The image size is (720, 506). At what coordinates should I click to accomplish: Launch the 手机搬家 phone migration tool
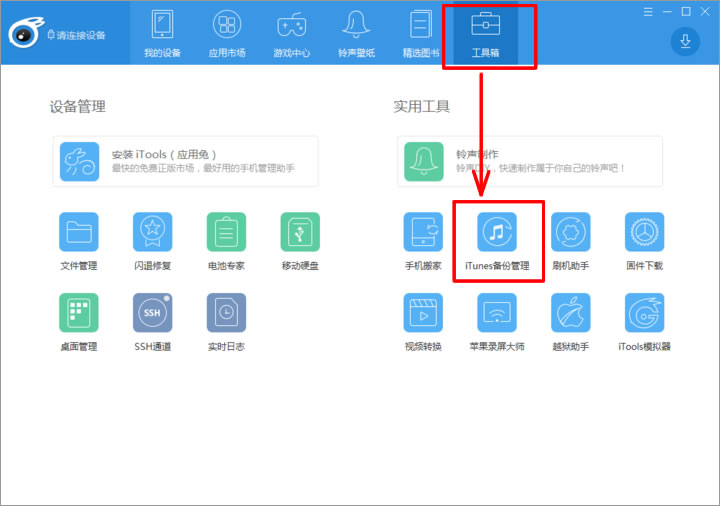click(x=423, y=232)
